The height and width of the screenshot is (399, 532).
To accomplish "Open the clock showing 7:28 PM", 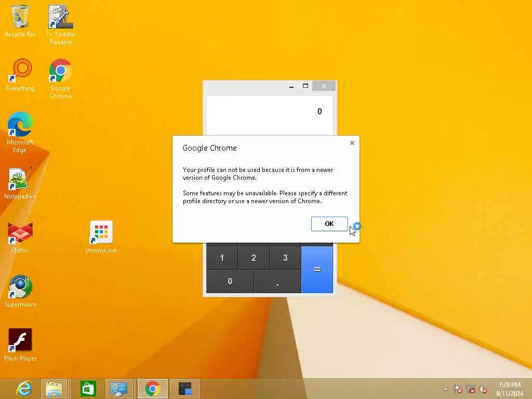I will (x=509, y=389).
